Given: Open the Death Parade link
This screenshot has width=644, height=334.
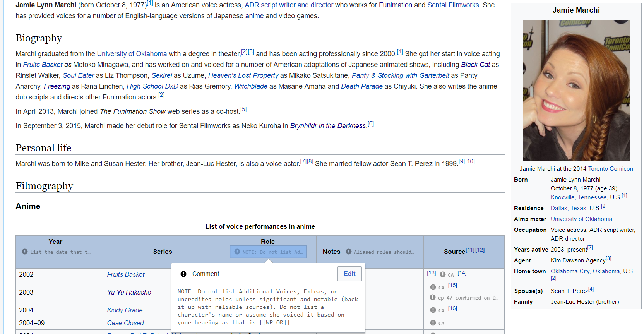Looking at the screenshot, I should 362,86.
